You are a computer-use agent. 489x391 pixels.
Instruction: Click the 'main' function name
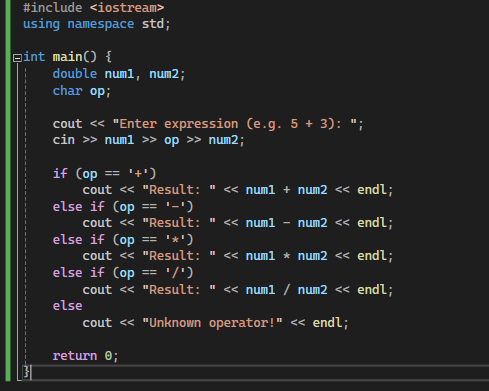[67, 57]
